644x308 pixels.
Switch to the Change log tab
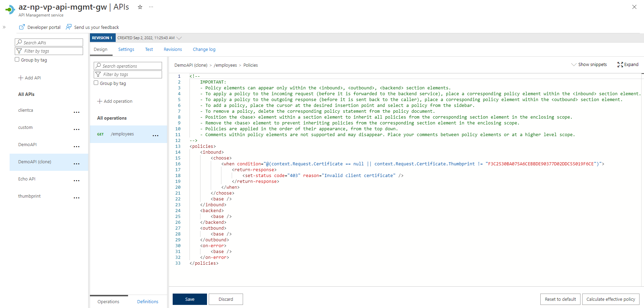pos(204,49)
